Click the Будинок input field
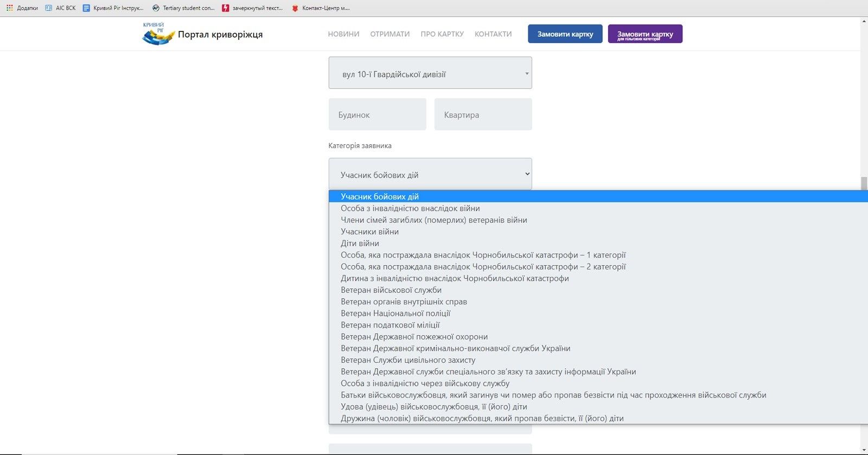Viewport: 868px width, 455px height. pyautogui.click(x=378, y=114)
